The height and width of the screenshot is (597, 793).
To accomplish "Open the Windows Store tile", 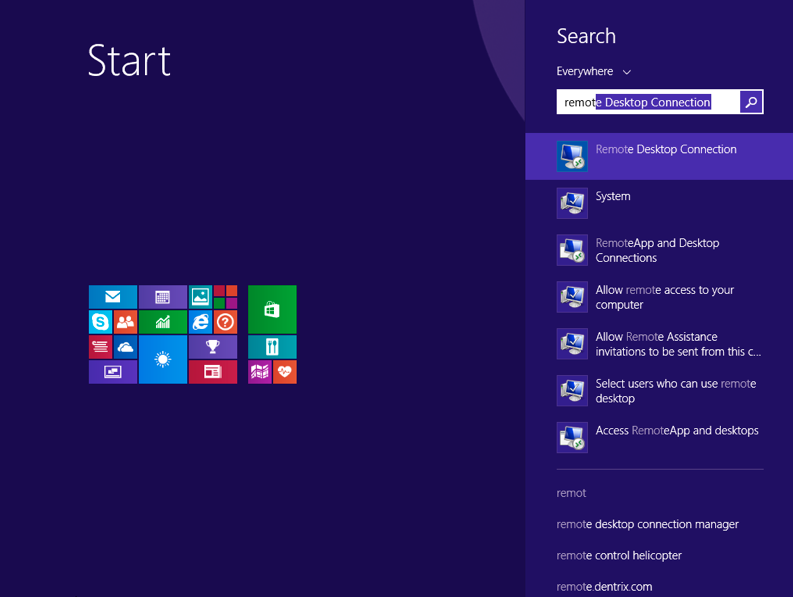I will [272, 309].
